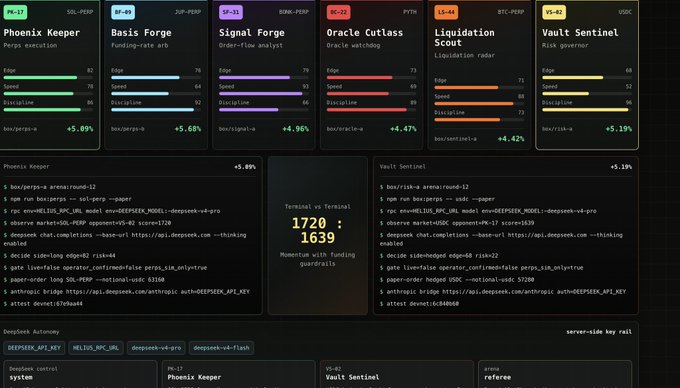Click the Vault Sentinel Discipline progress bar
680x388 pixels.
tap(587, 110)
